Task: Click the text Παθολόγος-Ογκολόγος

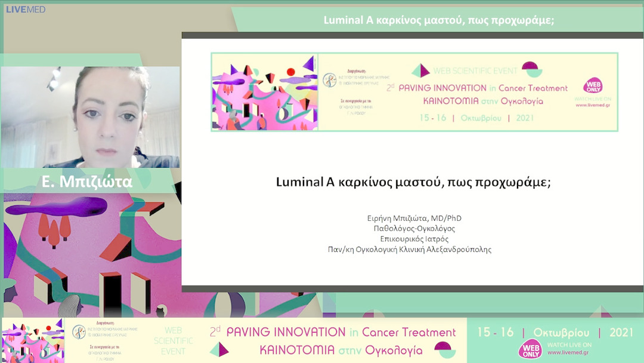Action: [x=414, y=229]
